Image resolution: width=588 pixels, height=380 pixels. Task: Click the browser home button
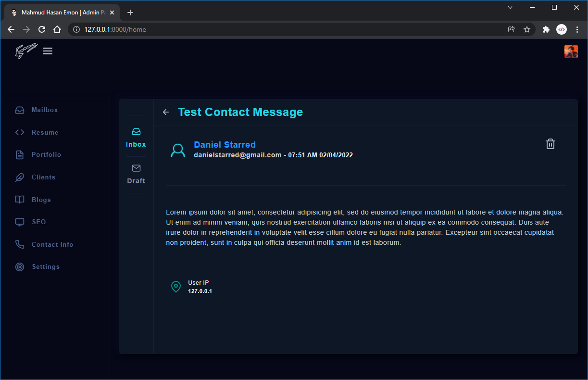[x=57, y=29]
